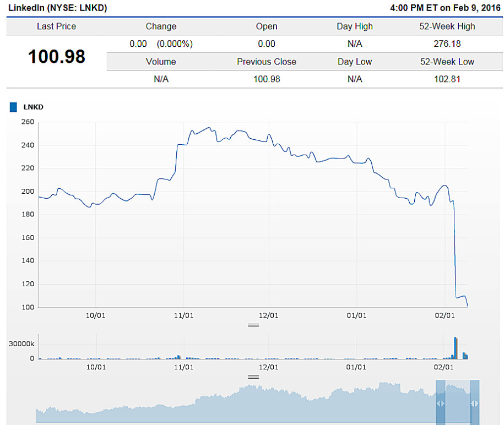
Task: Click the 240 label on the price axis
Action: (x=28, y=145)
